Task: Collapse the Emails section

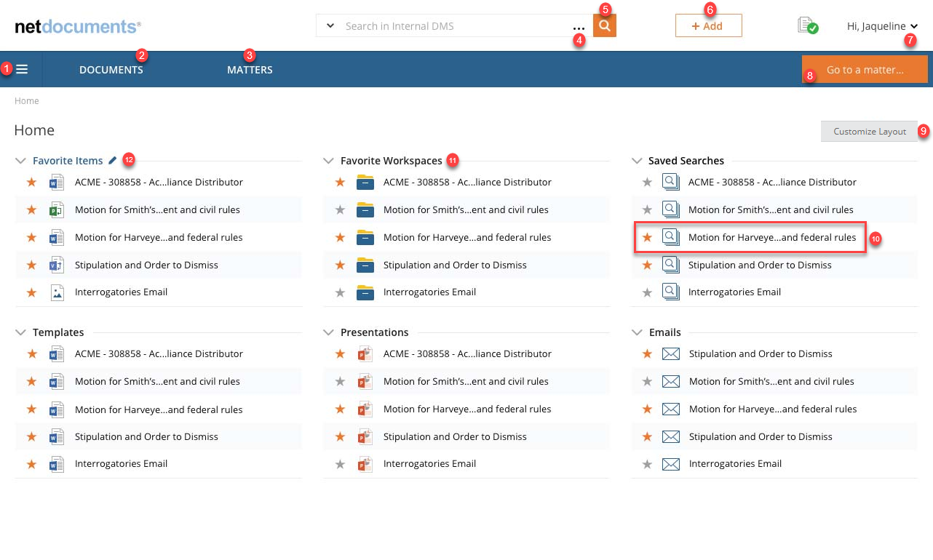Action: coord(635,332)
